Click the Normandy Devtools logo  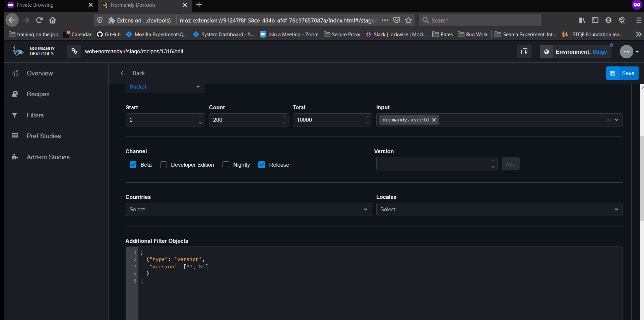click(34, 51)
